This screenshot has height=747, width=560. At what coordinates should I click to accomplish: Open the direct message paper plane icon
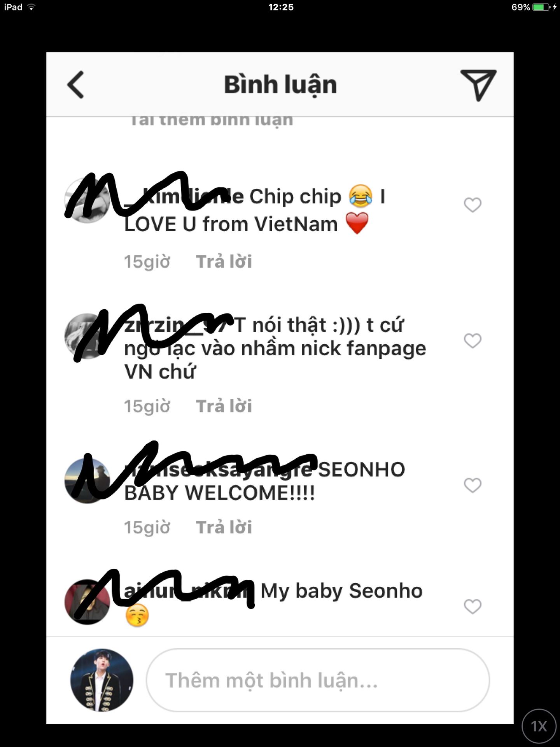(x=478, y=85)
